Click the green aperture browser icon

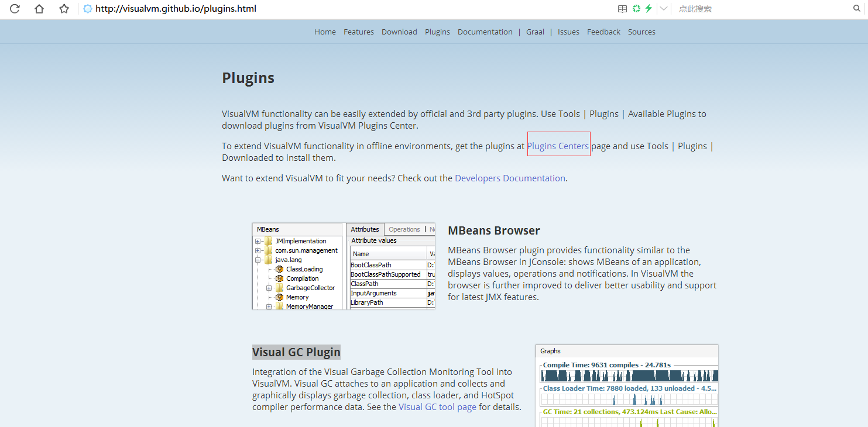636,9
